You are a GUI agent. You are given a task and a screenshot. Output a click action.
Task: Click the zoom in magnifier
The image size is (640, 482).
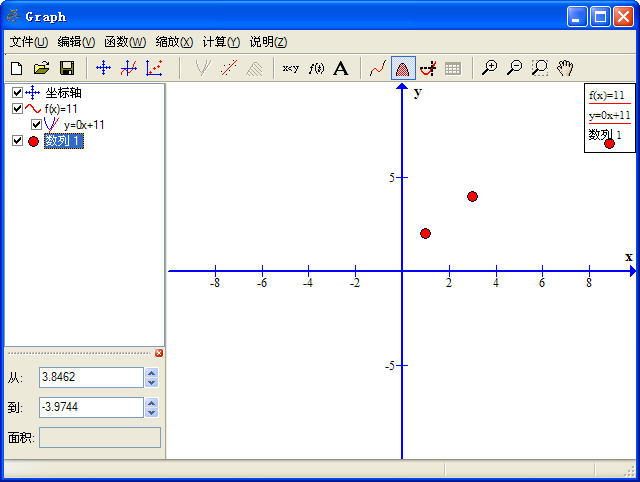489,68
